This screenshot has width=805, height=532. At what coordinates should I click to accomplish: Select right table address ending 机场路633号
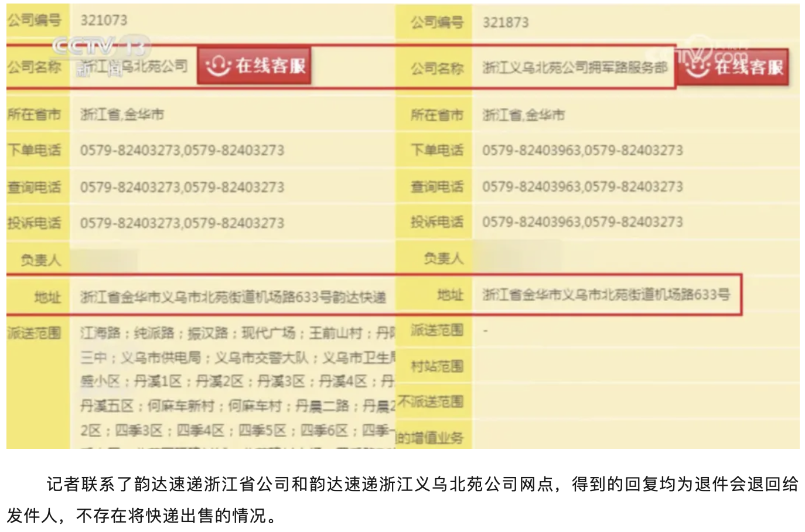coord(606,294)
